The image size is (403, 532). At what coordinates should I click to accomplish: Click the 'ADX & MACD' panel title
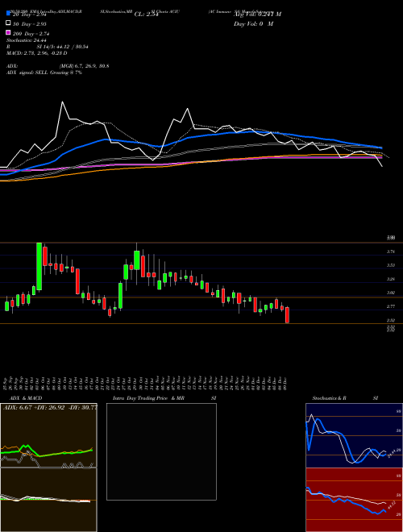pos(26,398)
